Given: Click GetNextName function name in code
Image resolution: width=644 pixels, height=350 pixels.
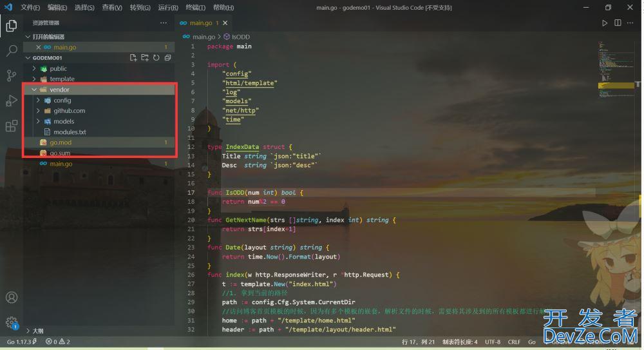Looking at the screenshot, I should tap(246, 220).
